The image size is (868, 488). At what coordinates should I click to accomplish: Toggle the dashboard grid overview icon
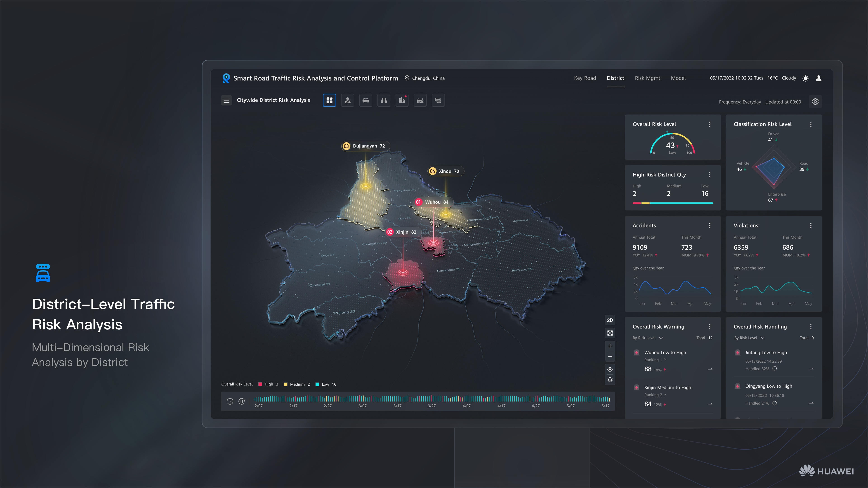coord(330,100)
